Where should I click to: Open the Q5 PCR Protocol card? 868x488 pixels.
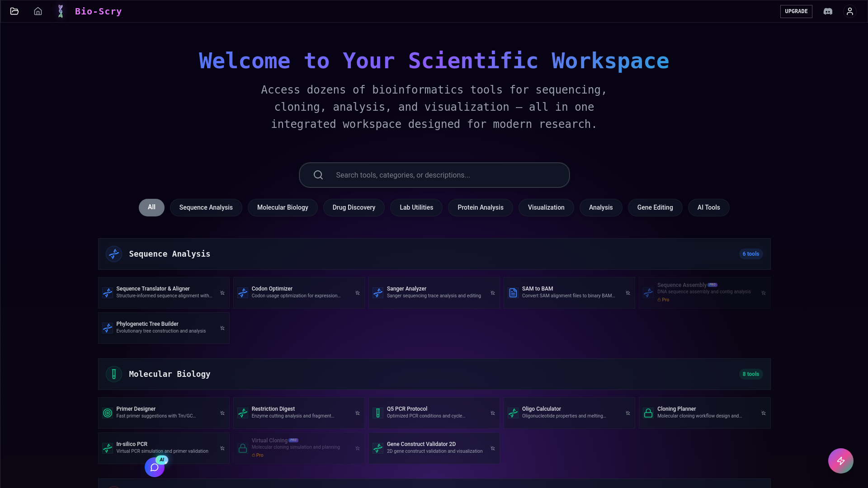pos(434,413)
